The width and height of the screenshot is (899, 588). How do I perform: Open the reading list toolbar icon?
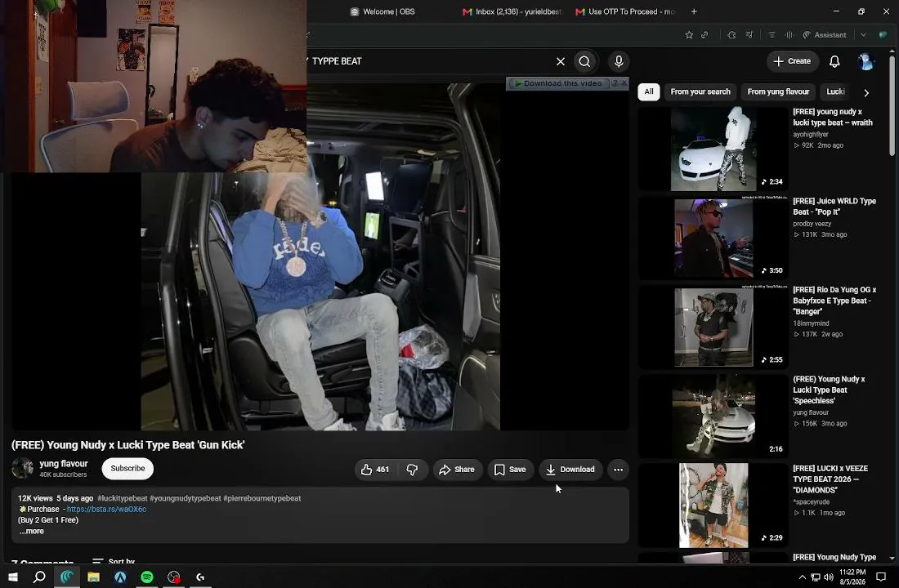coord(772,35)
